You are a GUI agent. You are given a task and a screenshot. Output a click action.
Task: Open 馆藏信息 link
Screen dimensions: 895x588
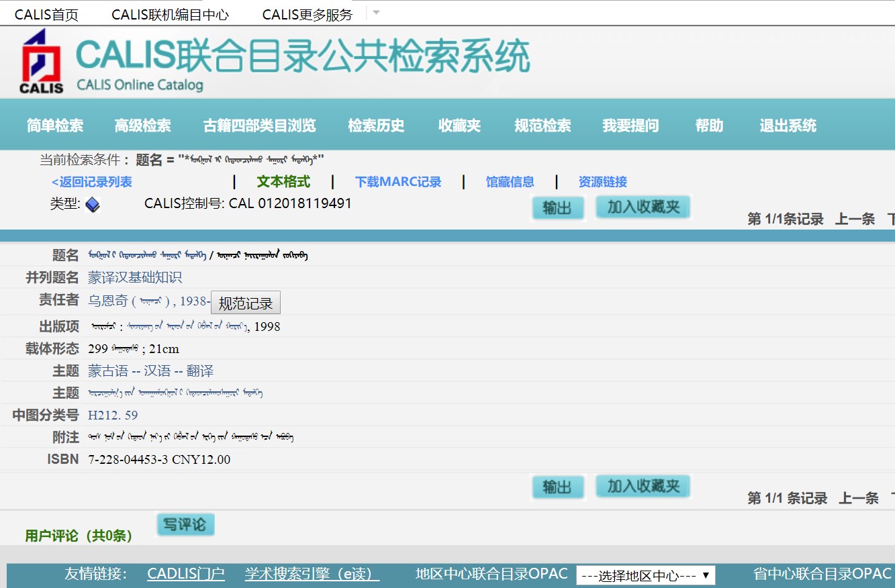[x=510, y=182]
